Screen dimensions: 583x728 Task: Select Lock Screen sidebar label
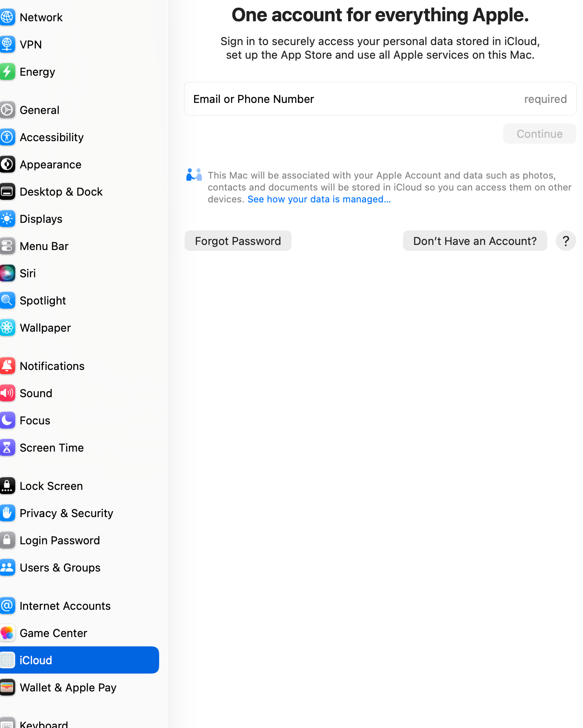pyautogui.click(x=51, y=486)
